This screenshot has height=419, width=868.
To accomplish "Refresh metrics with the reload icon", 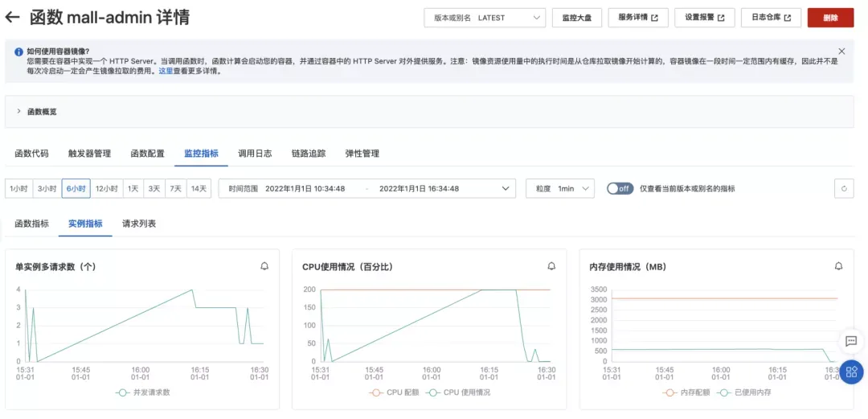I will tap(844, 188).
